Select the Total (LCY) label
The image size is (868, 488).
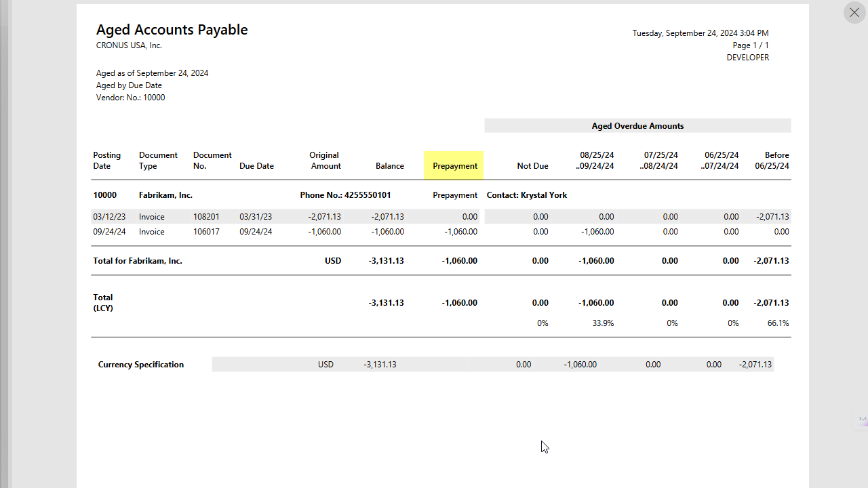pyautogui.click(x=103, y=302)
